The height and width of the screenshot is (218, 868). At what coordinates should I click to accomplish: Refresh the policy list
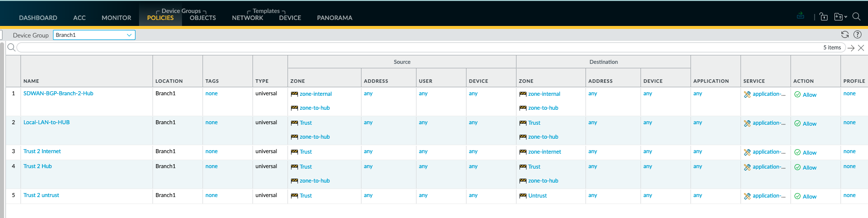tap(845, 34)
